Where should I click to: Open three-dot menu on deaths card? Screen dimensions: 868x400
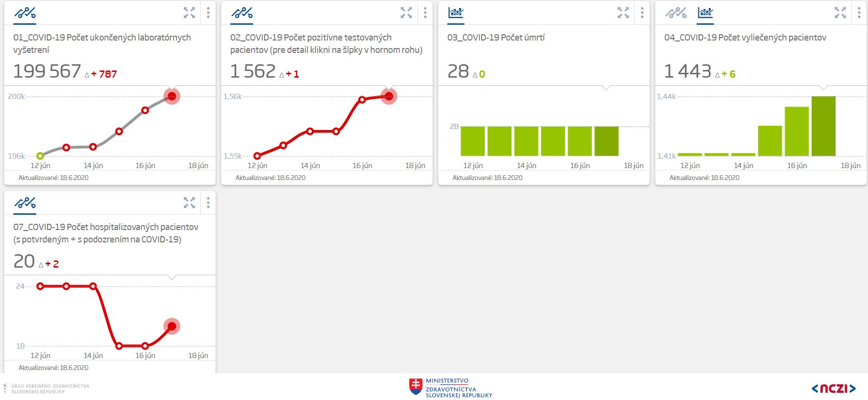coord(642,13)
